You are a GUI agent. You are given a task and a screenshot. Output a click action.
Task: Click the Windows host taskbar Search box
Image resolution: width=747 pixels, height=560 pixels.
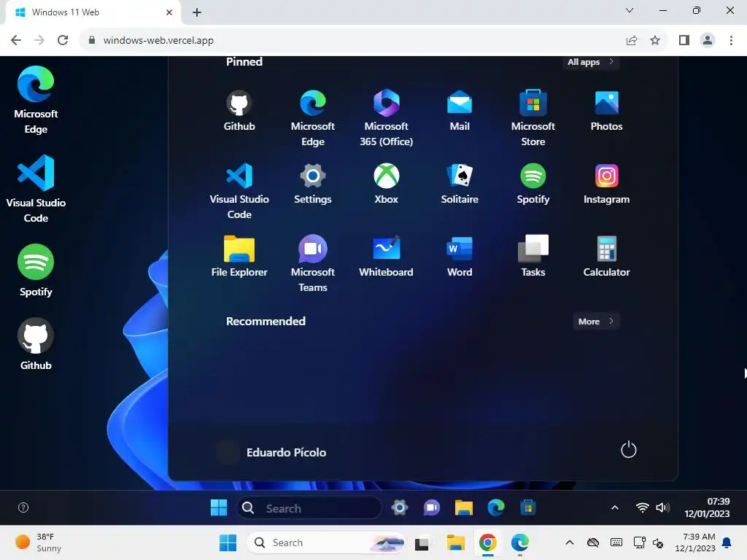click(326, 542)
